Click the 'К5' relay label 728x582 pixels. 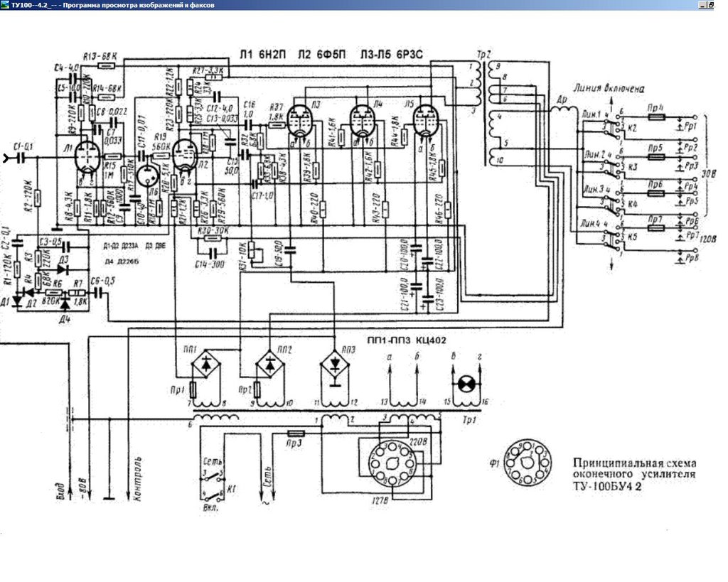(632, 237)
